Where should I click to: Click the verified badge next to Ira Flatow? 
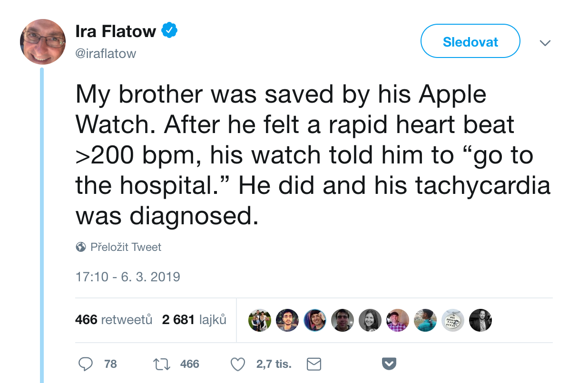click(x=170, y=30)
